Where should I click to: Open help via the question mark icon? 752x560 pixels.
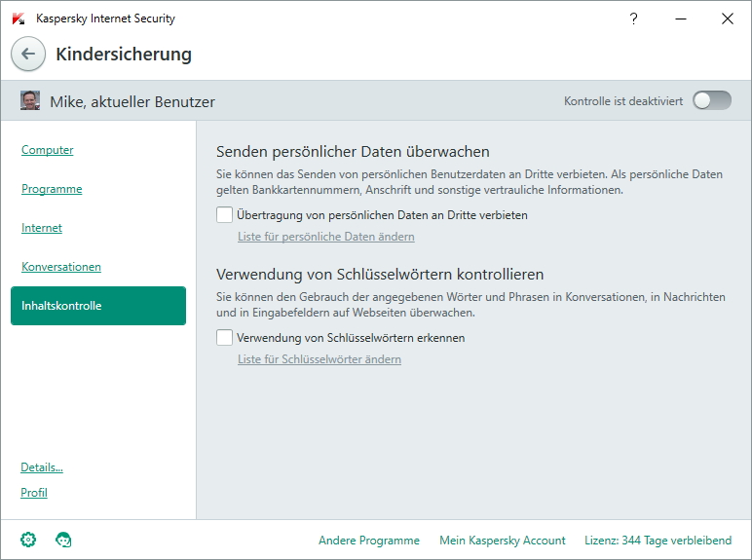(633, 19)
